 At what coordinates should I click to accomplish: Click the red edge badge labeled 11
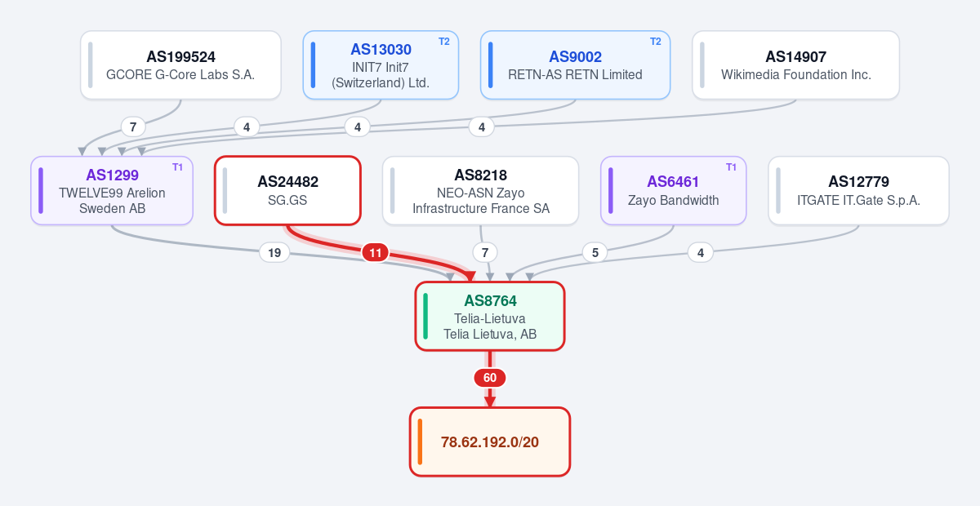[x=375, y=253]
